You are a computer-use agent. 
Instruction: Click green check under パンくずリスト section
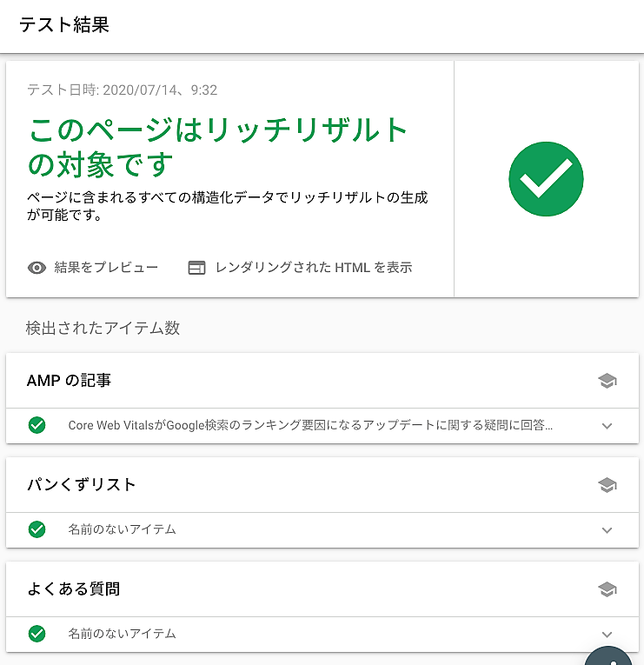click(37, 529)
